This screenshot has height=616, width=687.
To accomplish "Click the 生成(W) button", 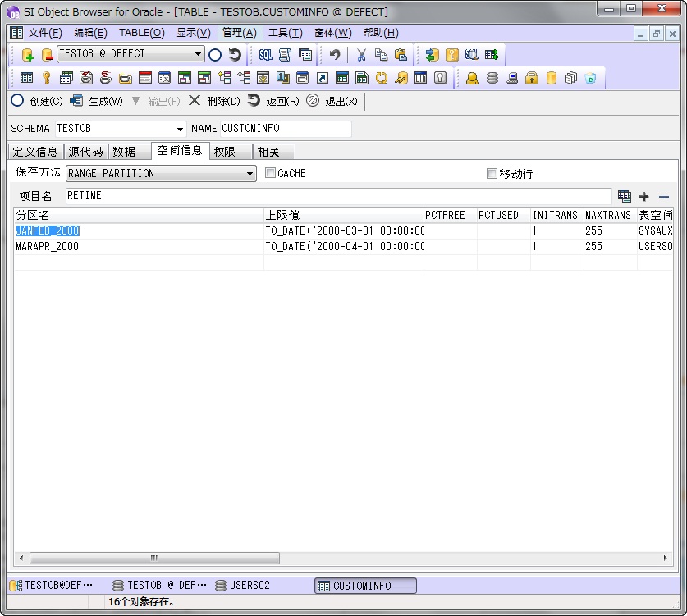I will 96,101.
